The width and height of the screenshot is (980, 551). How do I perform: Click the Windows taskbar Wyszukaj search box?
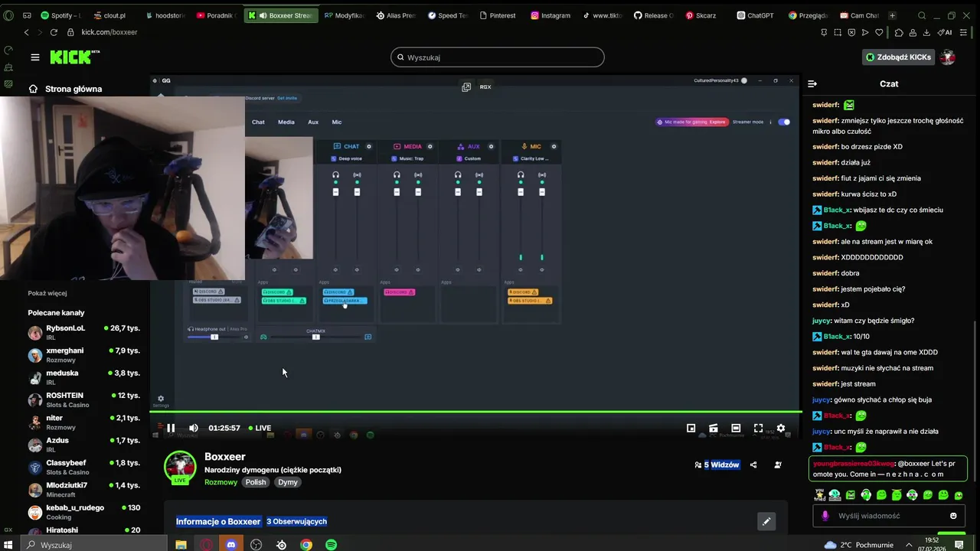(x=92, y=544)
